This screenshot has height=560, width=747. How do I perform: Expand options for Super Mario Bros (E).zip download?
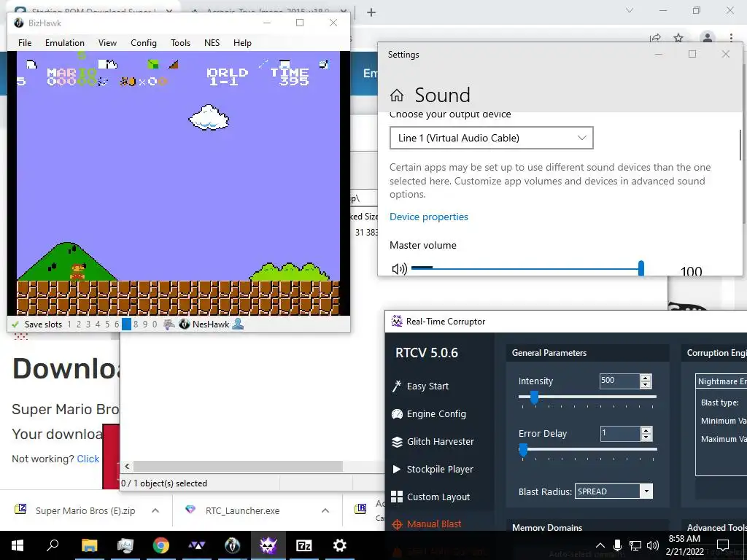click(155, 510)
